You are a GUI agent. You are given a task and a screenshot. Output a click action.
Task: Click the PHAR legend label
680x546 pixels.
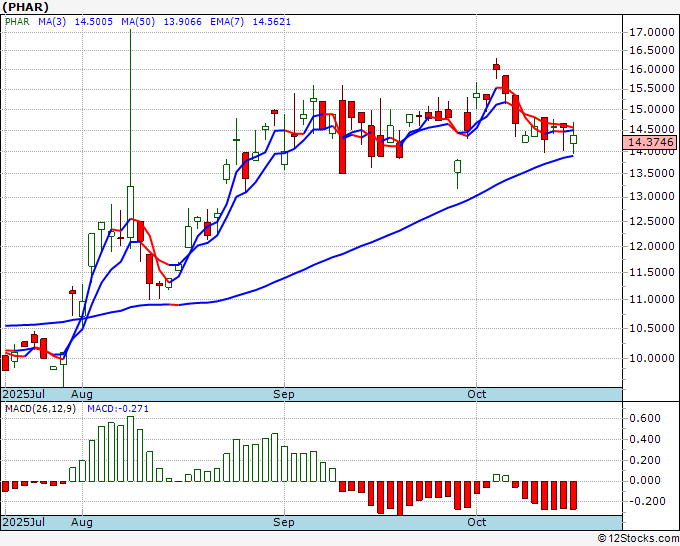click(x=17, y=22)
